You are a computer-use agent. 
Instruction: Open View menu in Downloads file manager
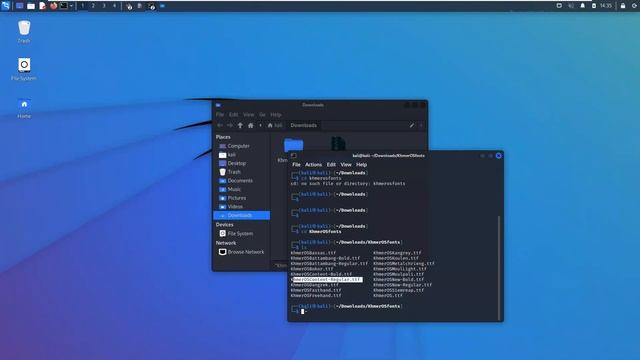[249, 115]
